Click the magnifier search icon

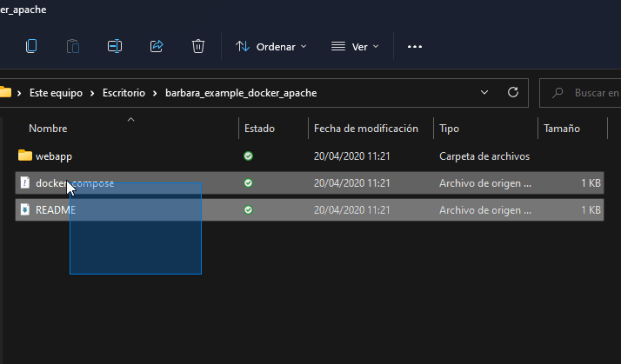(x=558, y=93)
